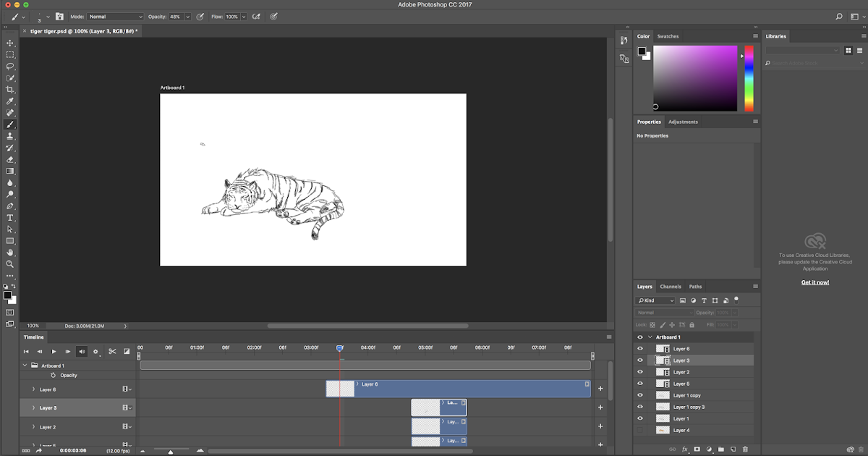Select the Lasso tool
The image size is (868, 456).
tap(10, 66)
